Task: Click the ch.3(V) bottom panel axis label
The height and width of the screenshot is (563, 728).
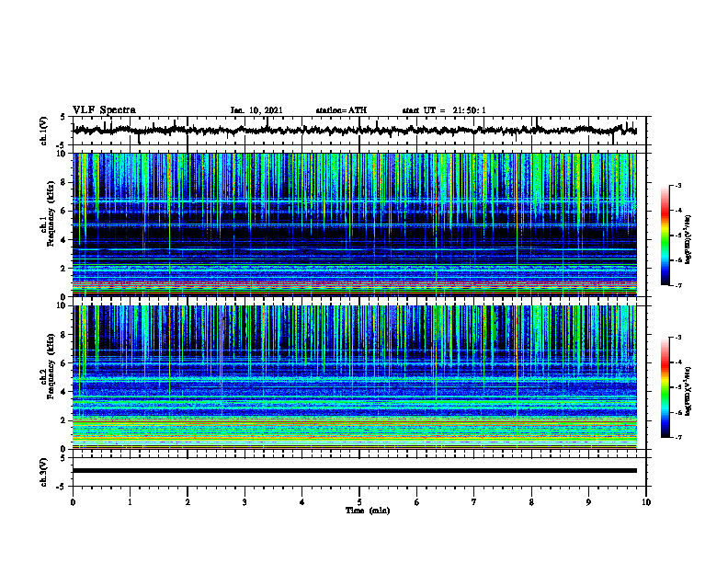Action: (x=44, y=472)
